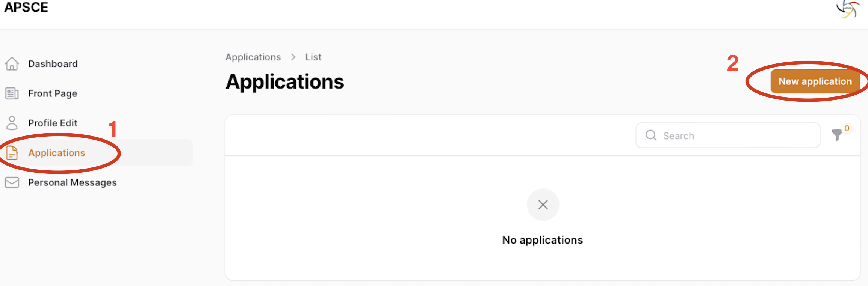Open the New application form
The width and height of the screenshot is (868, 286).
pyautogui.click(x=815, y=81)
